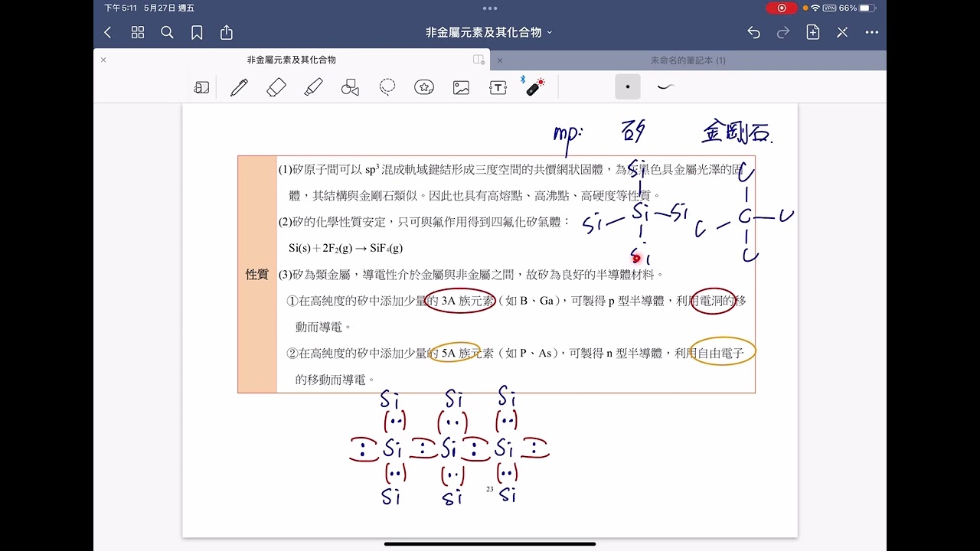Add a new page to the notebook

(x=813, y=32)
